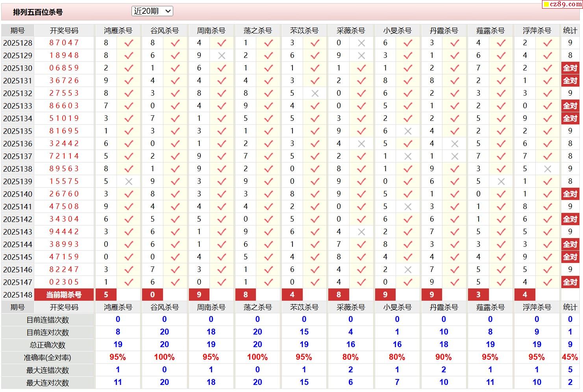Click the 排列五百位杀号 page title
The height and width of the screenshot is (392, 583).
(x=38, y=12)
